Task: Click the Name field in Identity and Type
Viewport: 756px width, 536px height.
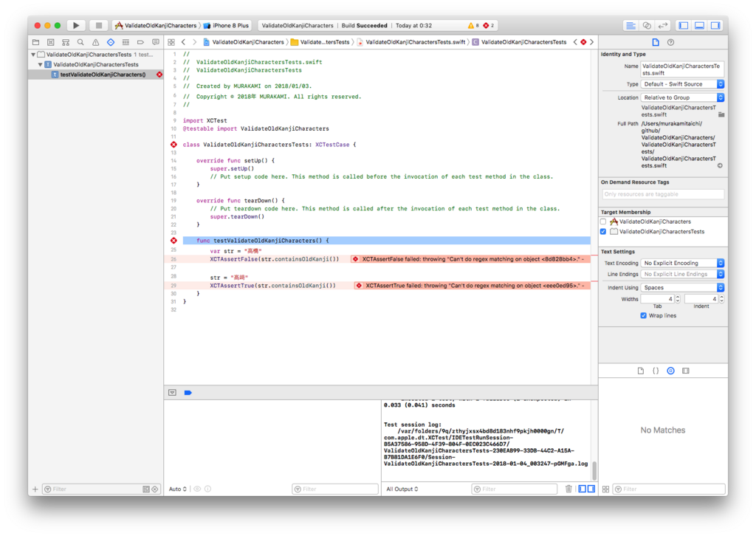Action: click(x=682, y=69)
